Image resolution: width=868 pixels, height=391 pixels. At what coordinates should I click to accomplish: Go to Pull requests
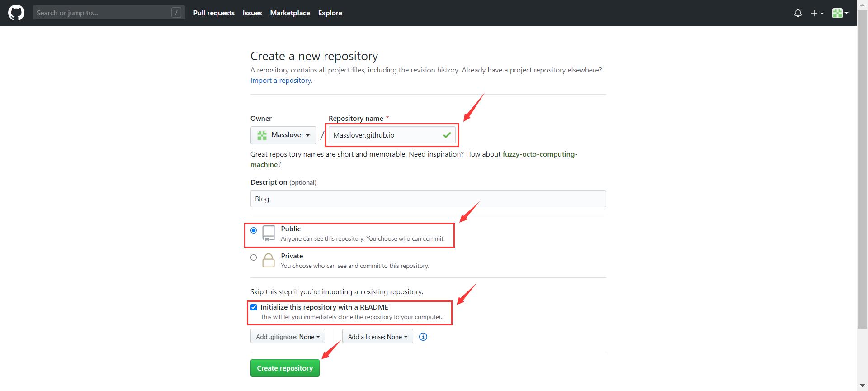click(x=214, y=13)
